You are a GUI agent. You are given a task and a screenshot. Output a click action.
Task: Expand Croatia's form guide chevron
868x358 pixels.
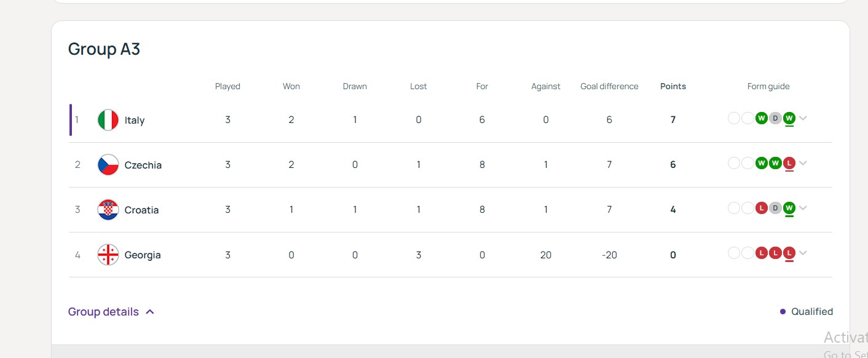(x=803, y=208)
